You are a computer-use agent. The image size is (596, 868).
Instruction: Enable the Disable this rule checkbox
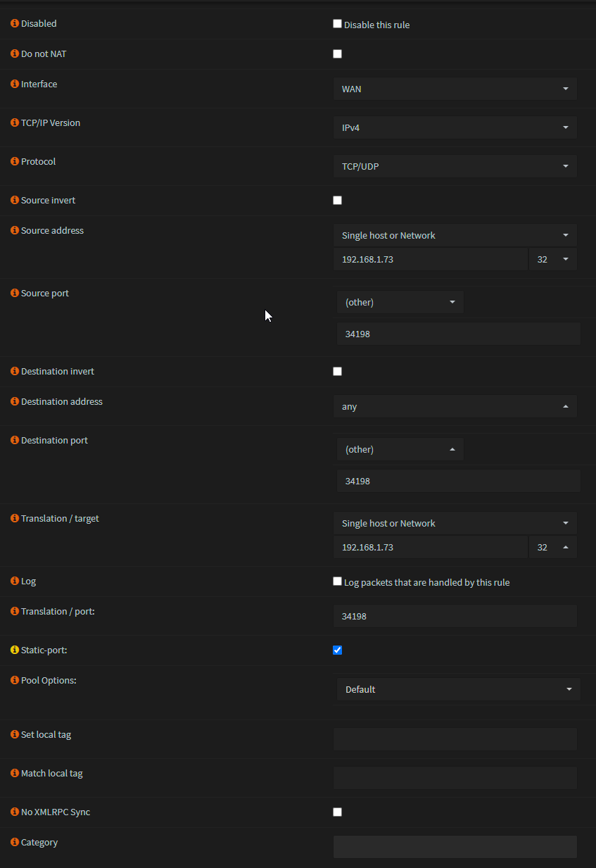337,24
